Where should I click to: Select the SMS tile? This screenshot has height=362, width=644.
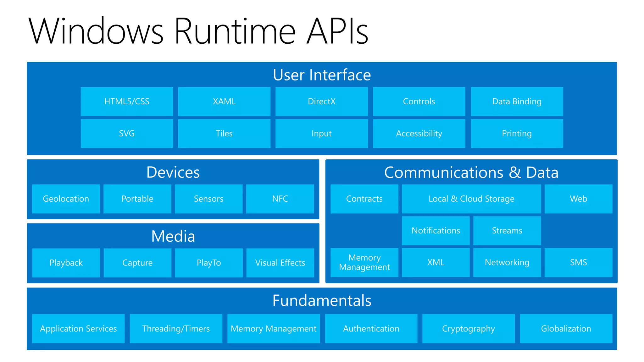click(x=578, y=262)
